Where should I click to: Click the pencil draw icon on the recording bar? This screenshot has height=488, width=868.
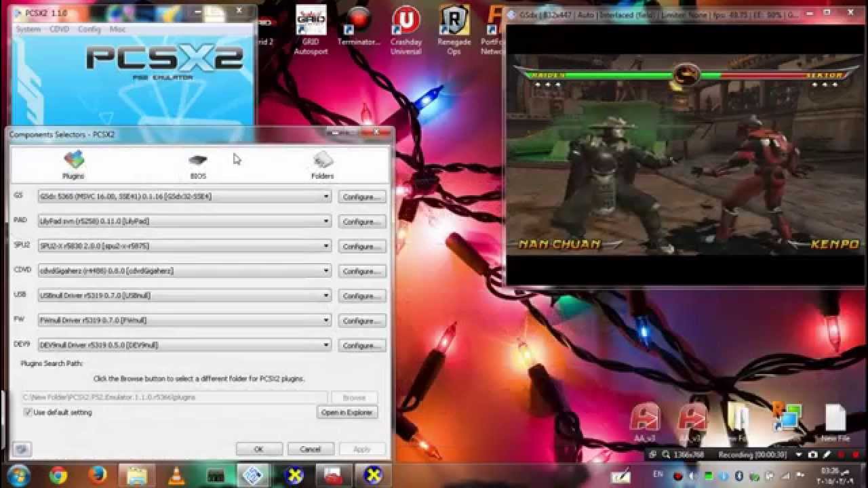coord(827,455)
